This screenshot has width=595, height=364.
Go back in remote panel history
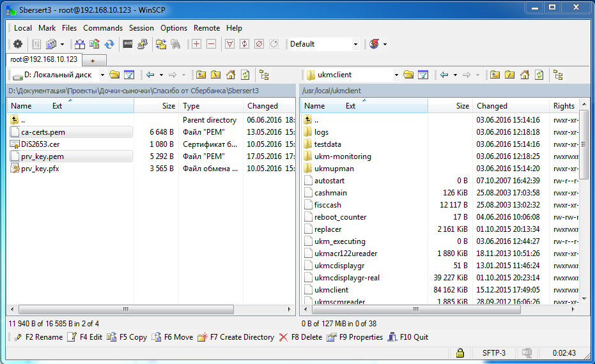[x=445, y=75]
